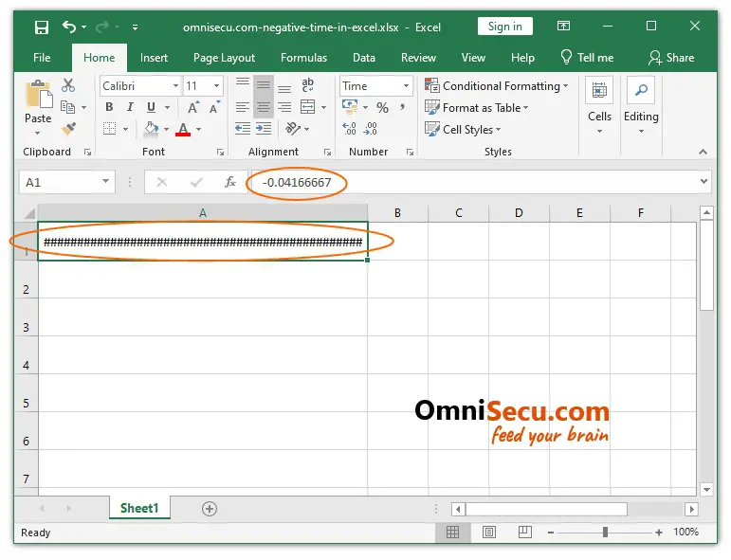Apply Percent Style
731x560 pixels.
pyautogui.click(x=383, y=108)
